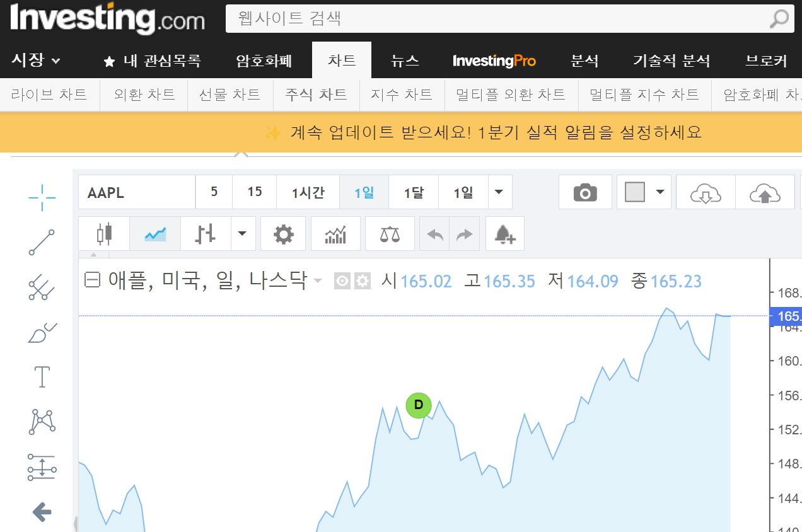This screenshot has height=532, width=802.
Task: Open the 기술적 분석 menu
Action: (x=671, y=61)
